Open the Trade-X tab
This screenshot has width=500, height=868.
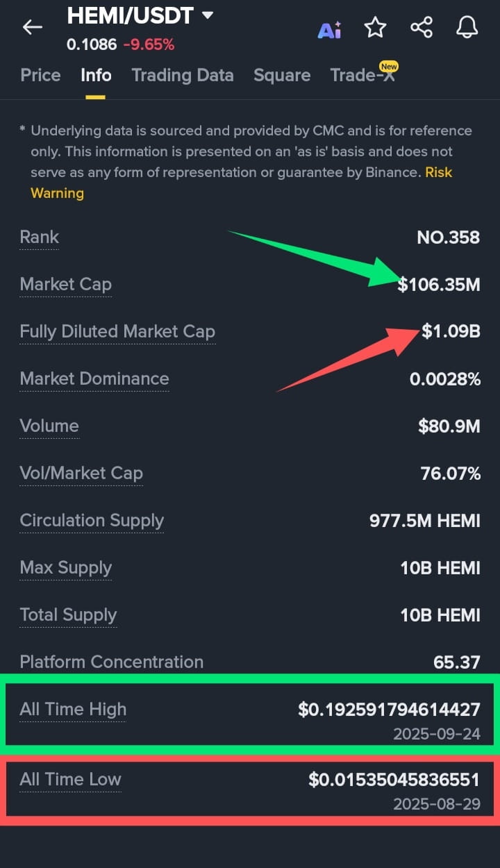coord(362,74)
